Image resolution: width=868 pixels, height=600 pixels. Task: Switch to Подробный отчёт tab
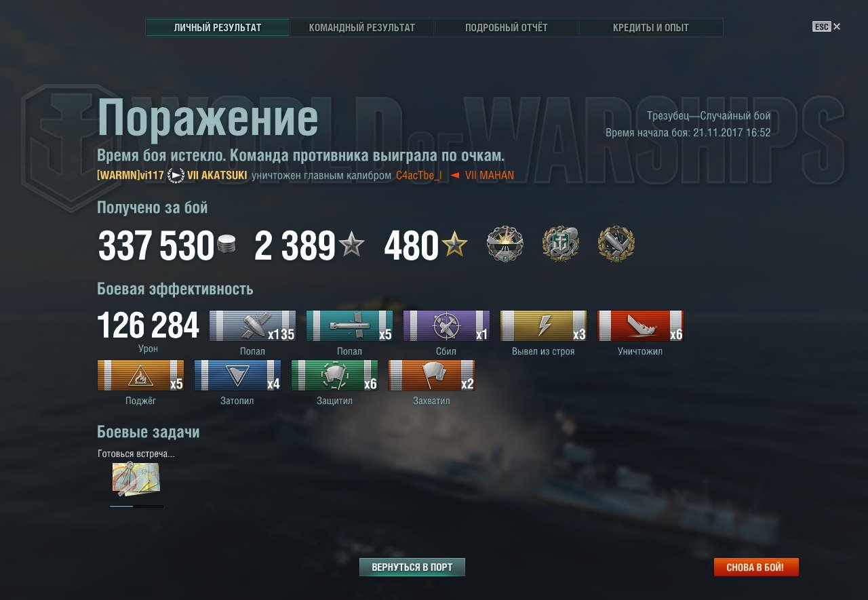pyautogui.click(x=507, y=28)
